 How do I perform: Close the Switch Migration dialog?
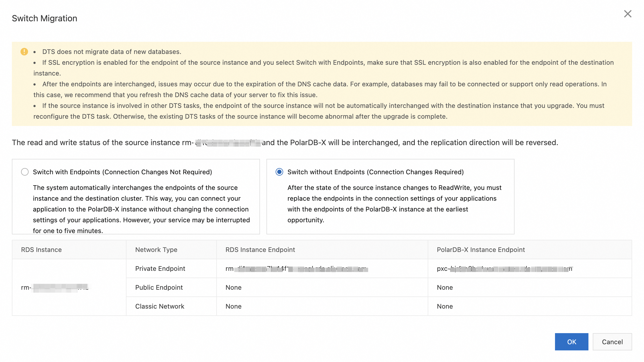coord(628,14)
